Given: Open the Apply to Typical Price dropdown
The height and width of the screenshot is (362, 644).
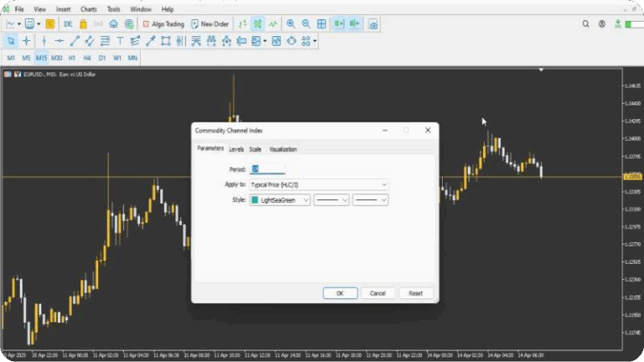Looking at the screenshot, I should pos(319,184).
